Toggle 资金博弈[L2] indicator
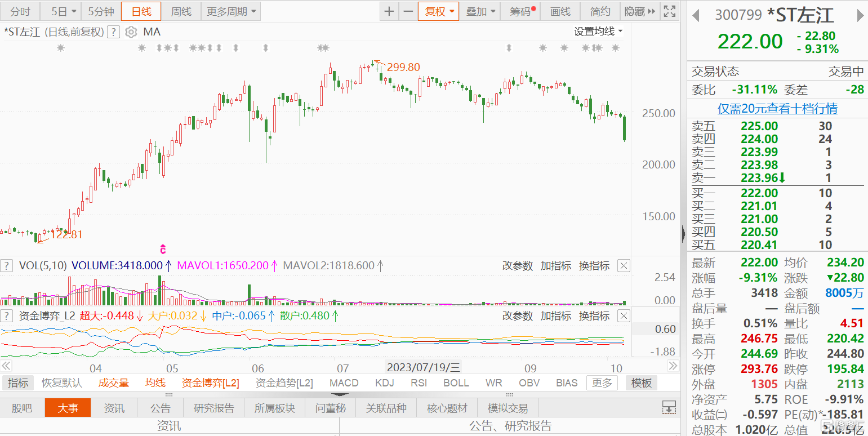 tap(210, 383)
